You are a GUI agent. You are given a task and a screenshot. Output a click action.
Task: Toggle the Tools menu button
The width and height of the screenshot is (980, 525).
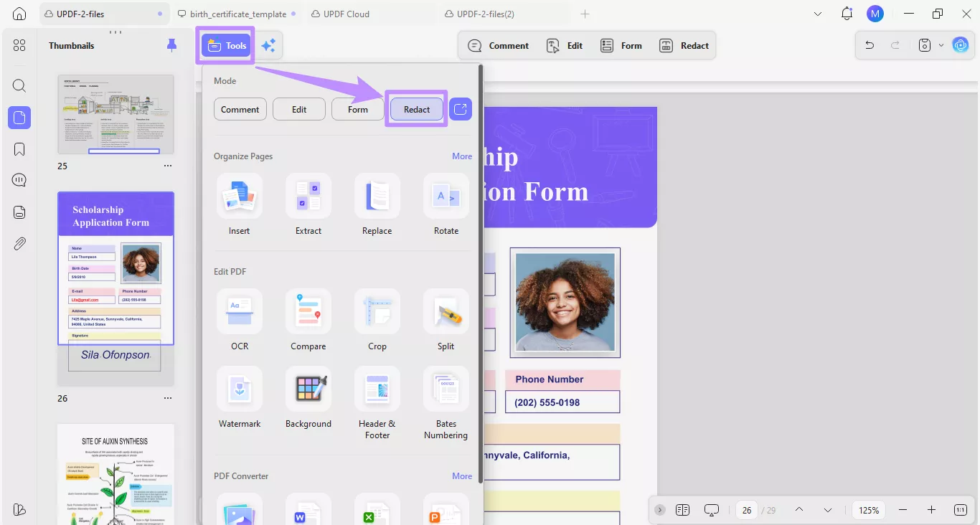click(x=227, y=46)
